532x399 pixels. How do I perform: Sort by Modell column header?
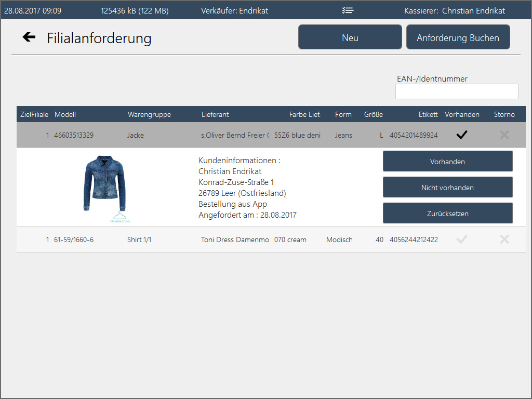[x=65, y=114]
